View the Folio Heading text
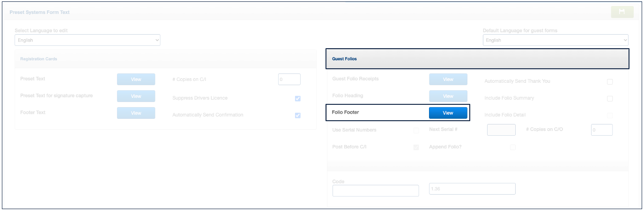 pos(448,96)
